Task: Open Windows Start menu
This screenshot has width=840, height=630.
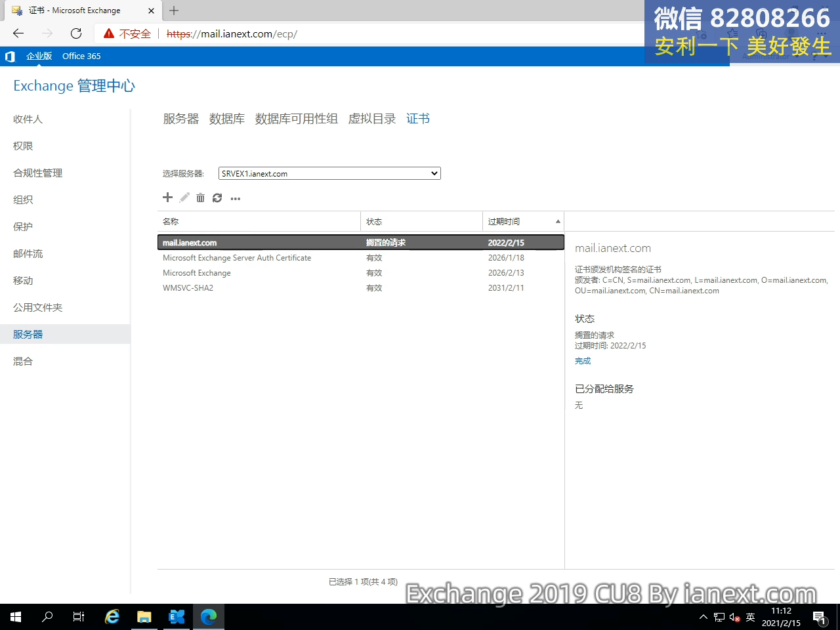Action: (x=16, y=617)
